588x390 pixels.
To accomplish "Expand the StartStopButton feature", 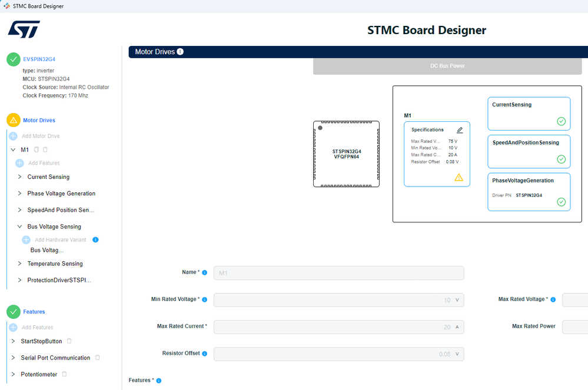I will tap(13, 341).
